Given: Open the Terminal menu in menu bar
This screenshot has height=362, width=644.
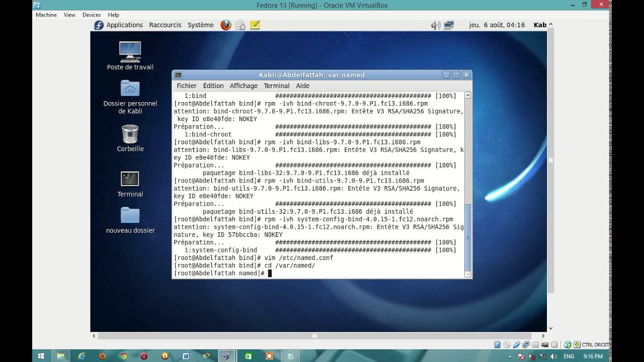Looking at the screenshot, I should click(277, 86).
